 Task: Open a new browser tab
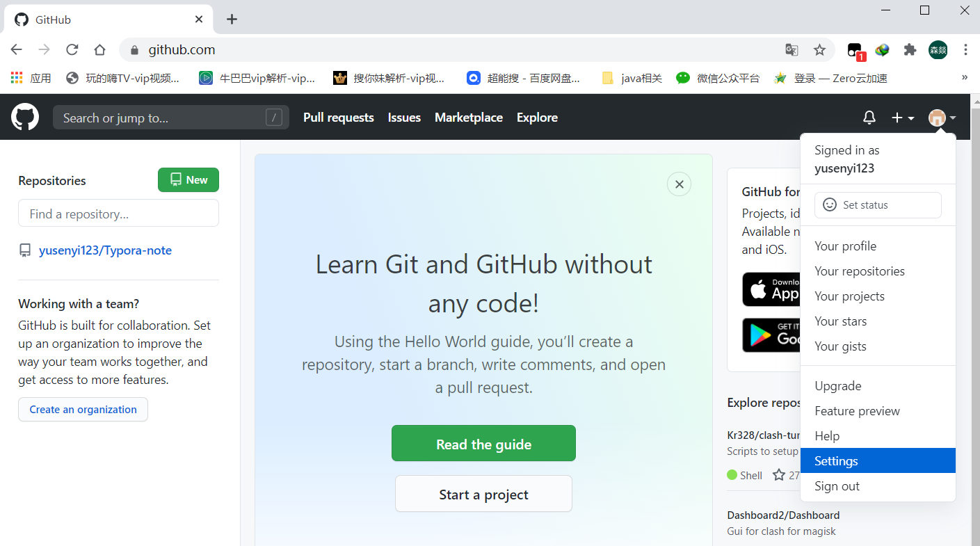[232, 19]
